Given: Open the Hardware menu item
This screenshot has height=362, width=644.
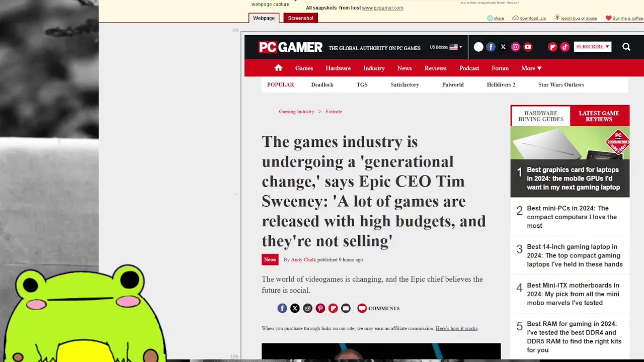Looking at the screenshot, I should coord(338,68).
